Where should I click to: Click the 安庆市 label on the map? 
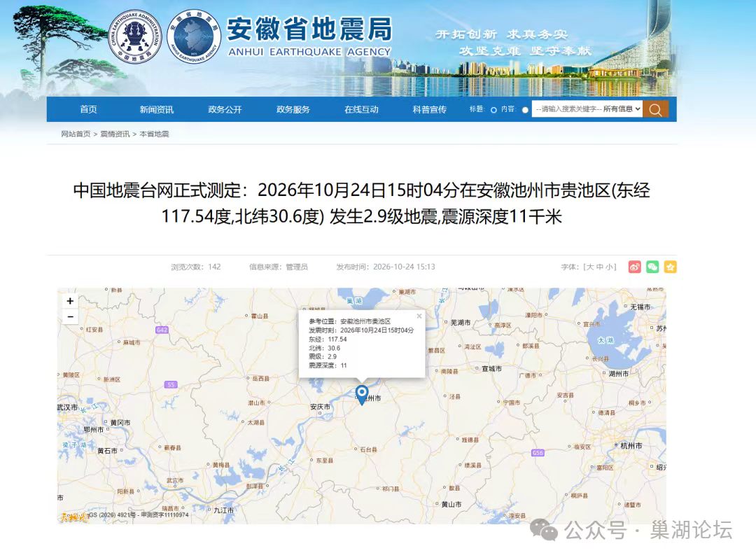coord(320,407)
